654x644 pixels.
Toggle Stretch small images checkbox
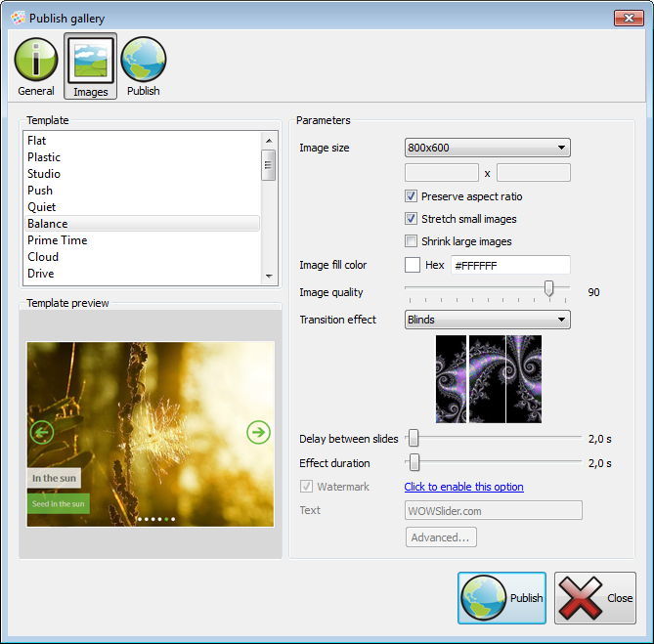pyautogui.click(x=411, y=219)
